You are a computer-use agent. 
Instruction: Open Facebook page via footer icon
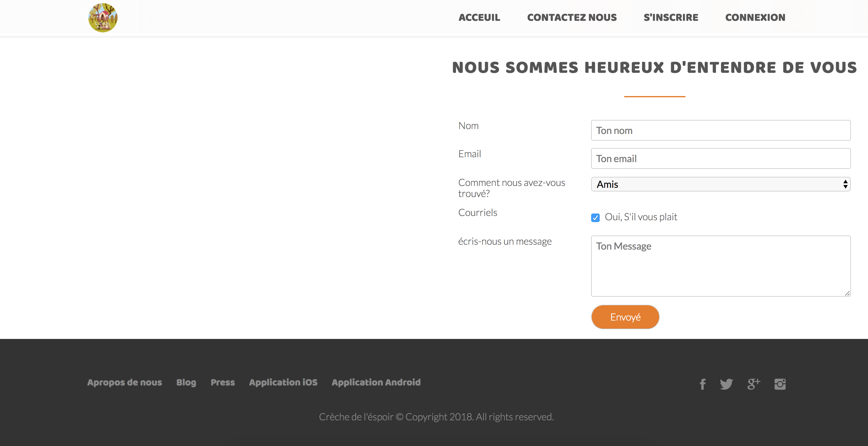703,384
